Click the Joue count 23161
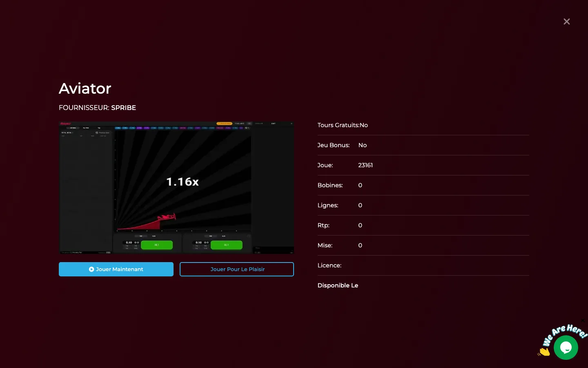The width and height of the screenshot is (588, 368). click(x=365, y=165)
